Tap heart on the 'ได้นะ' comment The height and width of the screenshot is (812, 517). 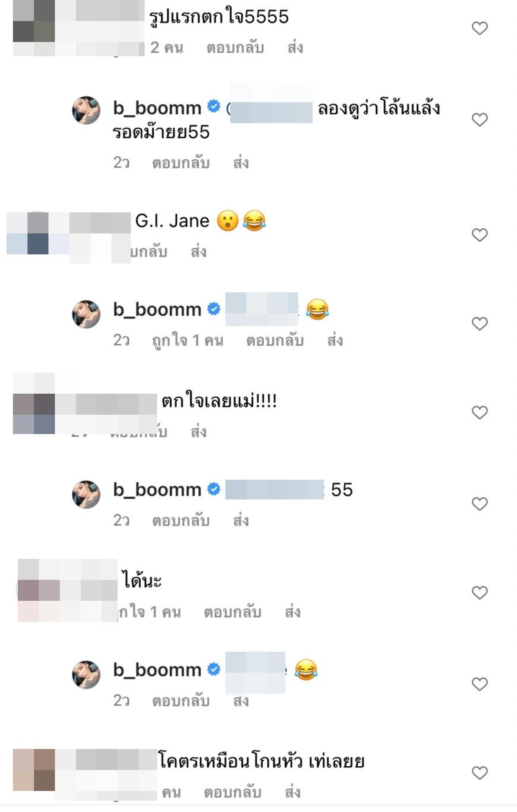click(480, 592)
